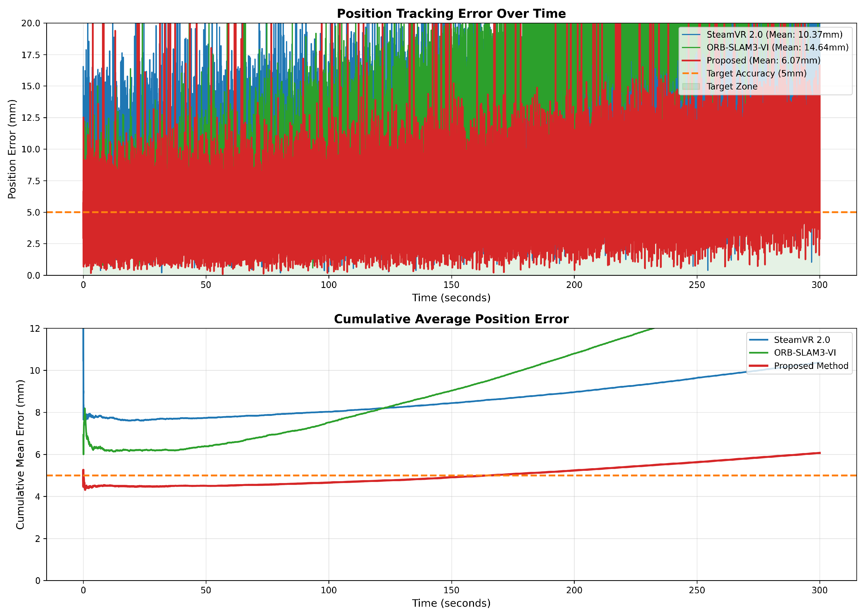866x616 pixels.
Task: Click the red legend line for Proposed Method
Action: click(x=759, y=366)
